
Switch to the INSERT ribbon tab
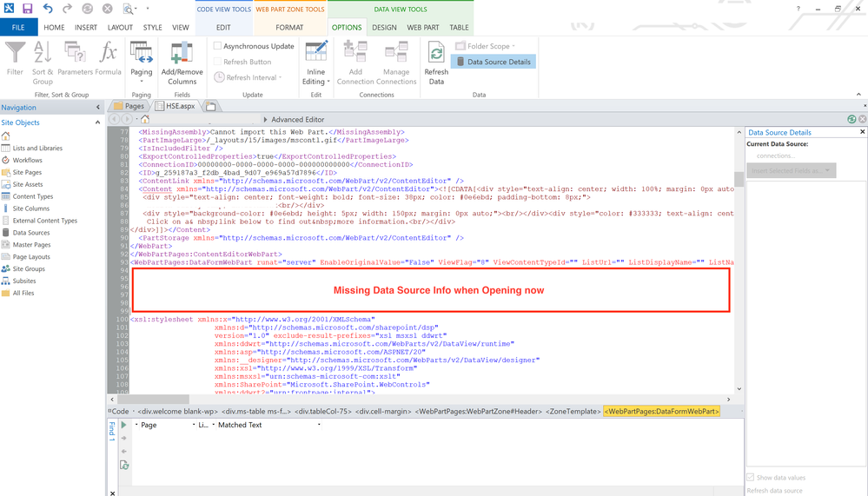click(86, 27)
